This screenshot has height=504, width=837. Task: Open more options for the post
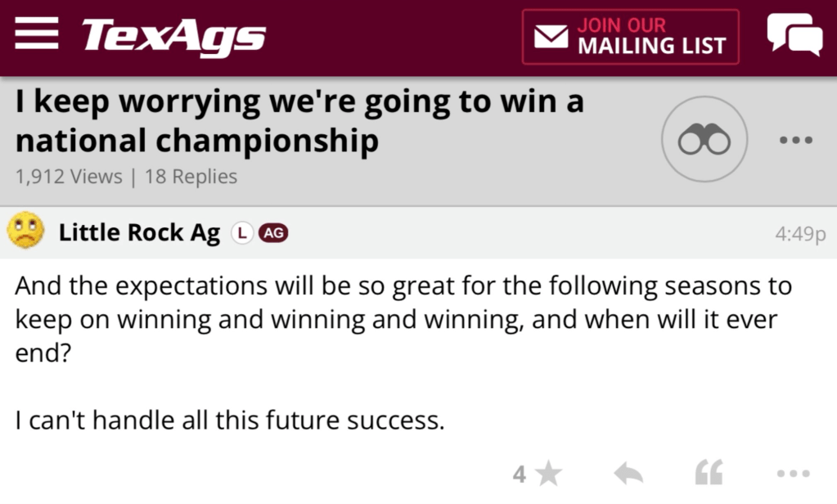tap(793, 473)
